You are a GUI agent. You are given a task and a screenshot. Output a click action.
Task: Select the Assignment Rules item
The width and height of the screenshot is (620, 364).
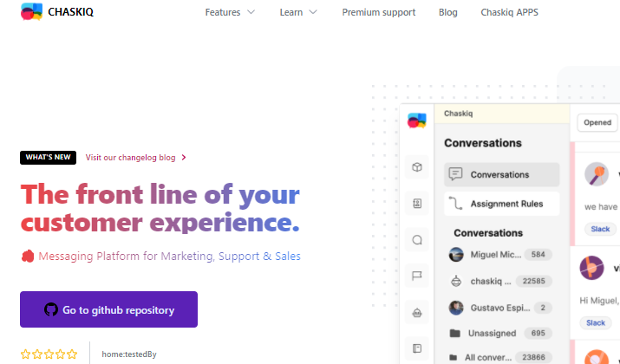click(501, 204)
